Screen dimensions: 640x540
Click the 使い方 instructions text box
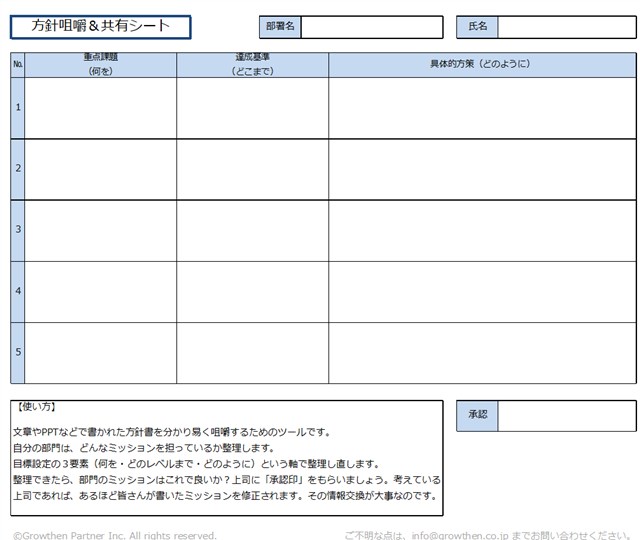coord(226,457)
